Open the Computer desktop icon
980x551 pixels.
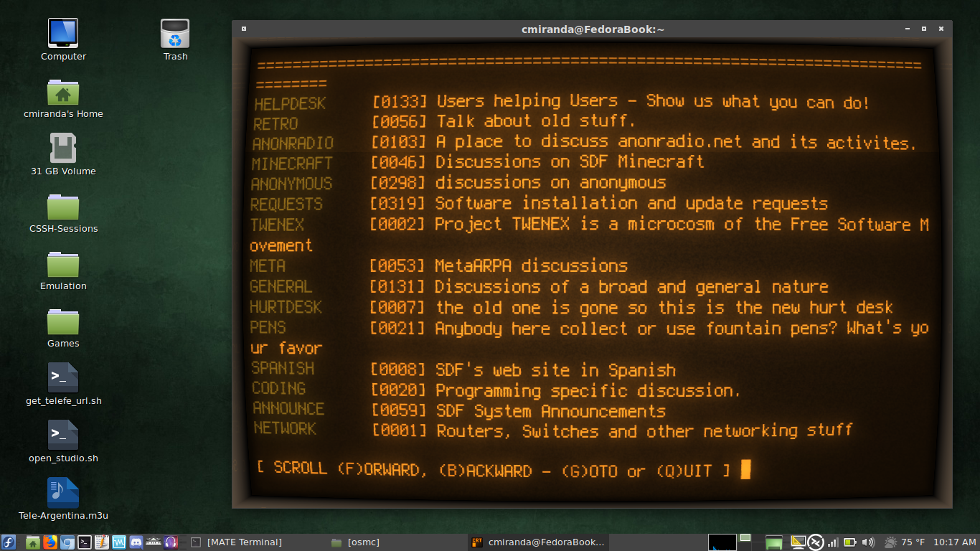pos(63,40)
